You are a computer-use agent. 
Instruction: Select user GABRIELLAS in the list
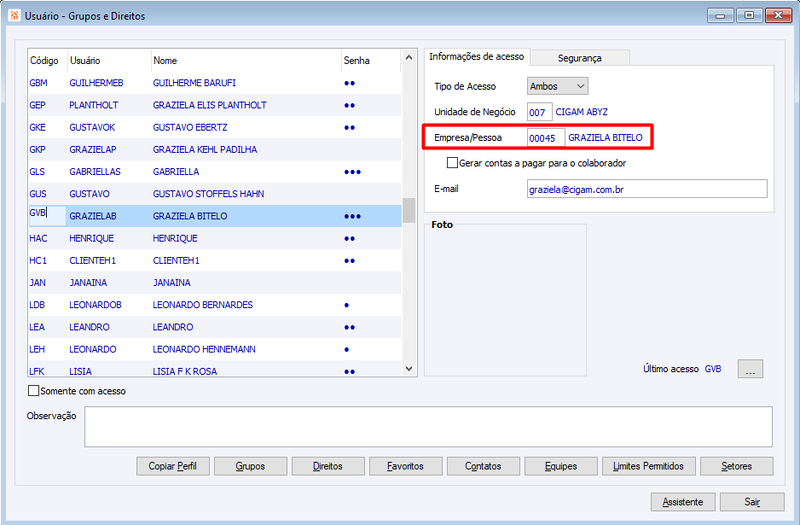(95, 171)
